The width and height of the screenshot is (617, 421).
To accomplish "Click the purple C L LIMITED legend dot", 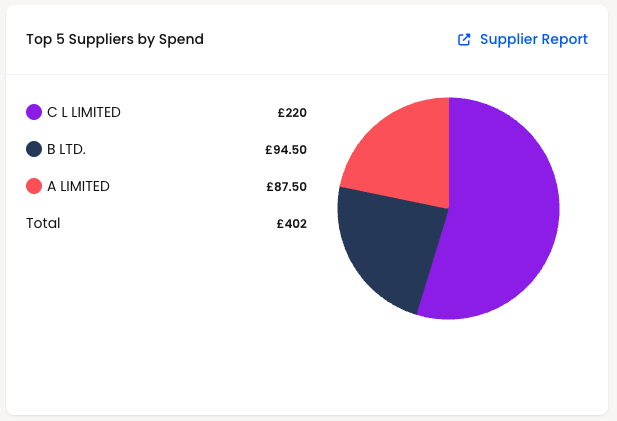I will point(34,112).
